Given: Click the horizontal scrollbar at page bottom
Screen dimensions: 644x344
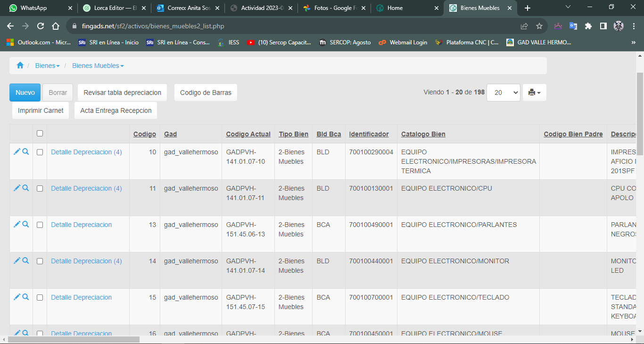Looking at the screenshot, I should (74, 339).
